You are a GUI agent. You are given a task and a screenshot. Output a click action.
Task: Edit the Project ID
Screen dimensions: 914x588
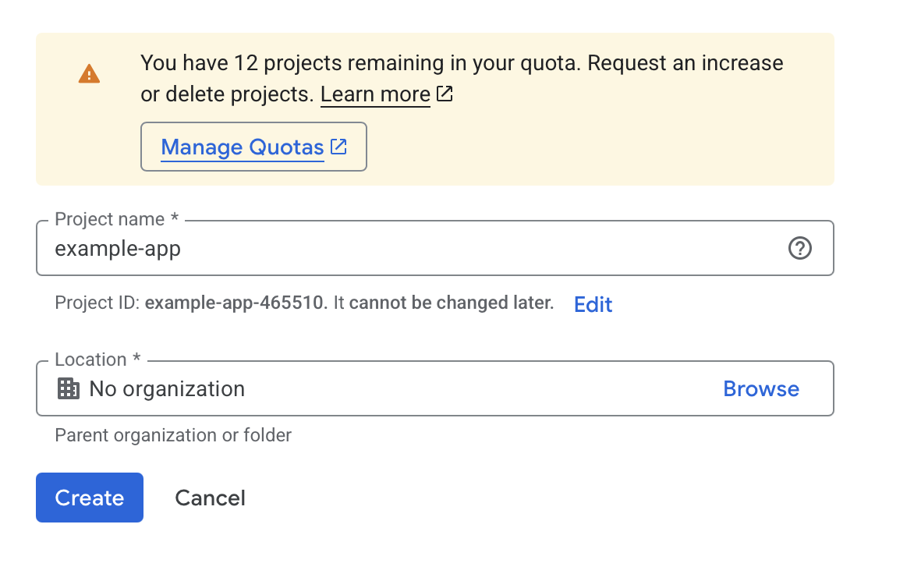pyautogui.click(x=593, y=304)
